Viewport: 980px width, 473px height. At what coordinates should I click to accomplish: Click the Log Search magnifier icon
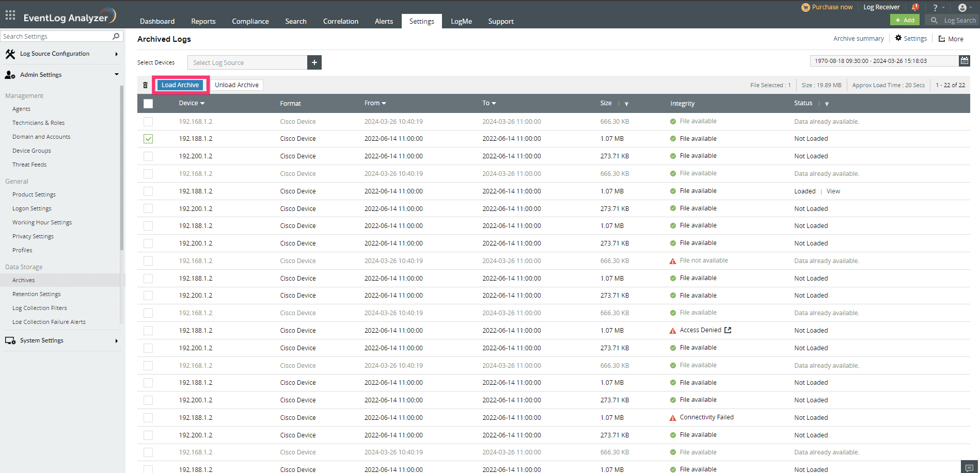click(934, 20)
